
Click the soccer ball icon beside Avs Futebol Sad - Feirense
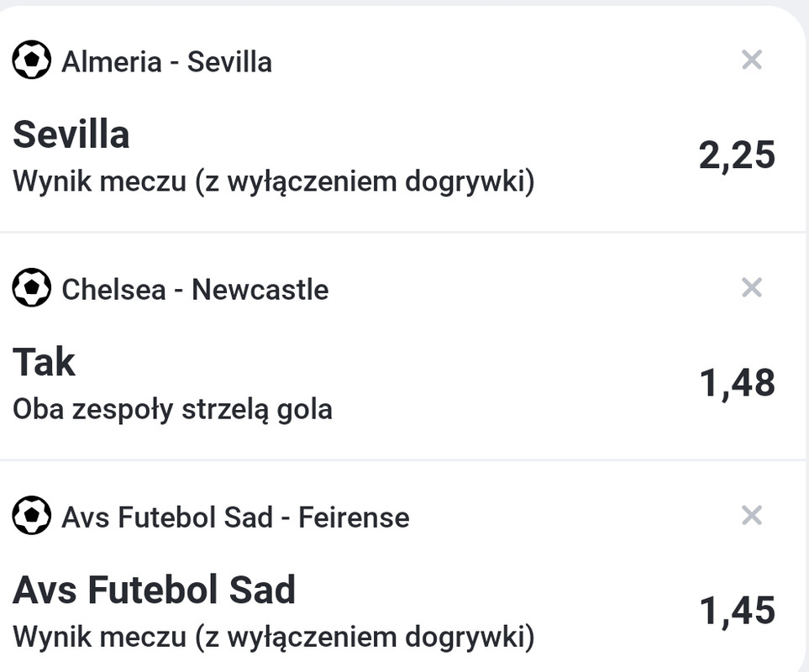click(x=32, y=516)
